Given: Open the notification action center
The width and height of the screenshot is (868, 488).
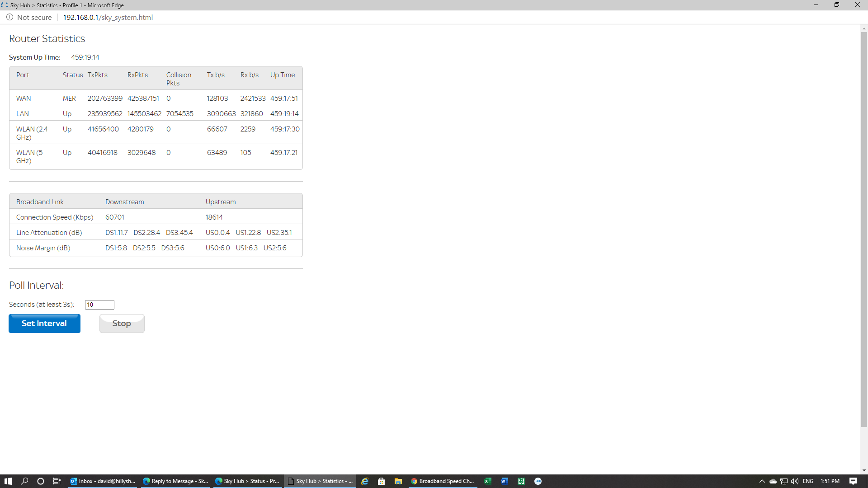Looking at the screenshot, I should click(853, 481).
